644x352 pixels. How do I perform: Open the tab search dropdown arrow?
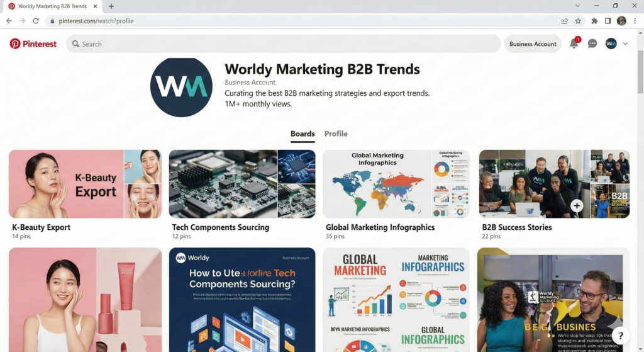coord(577,6)
